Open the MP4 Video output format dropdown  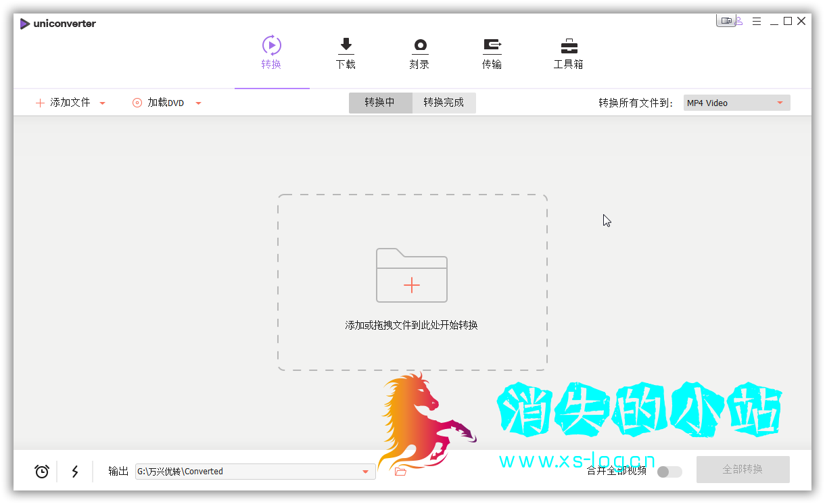coord(736,103)
